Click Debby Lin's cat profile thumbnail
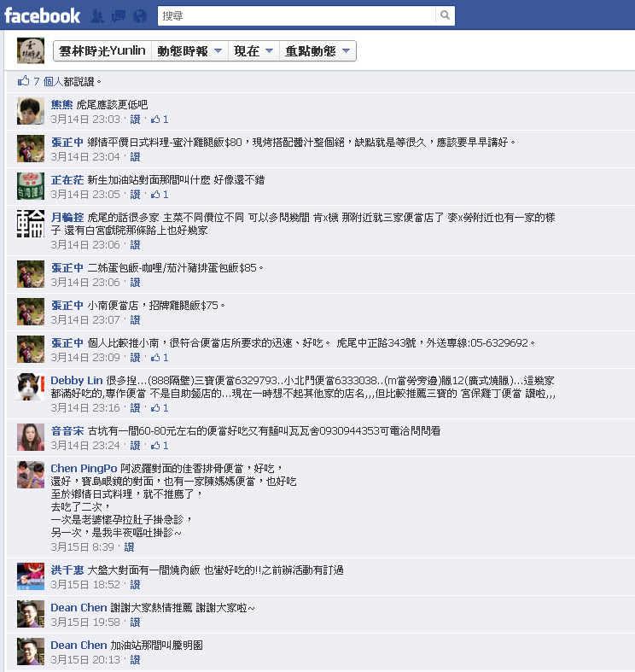Image resolution: width=635 pixels, height=672 pixels. [31, 387]
